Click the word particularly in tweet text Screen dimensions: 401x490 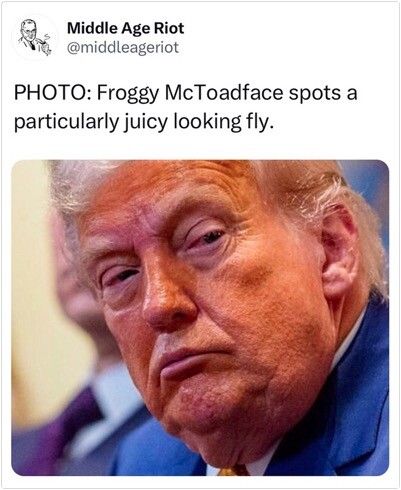tap(66, 123)
